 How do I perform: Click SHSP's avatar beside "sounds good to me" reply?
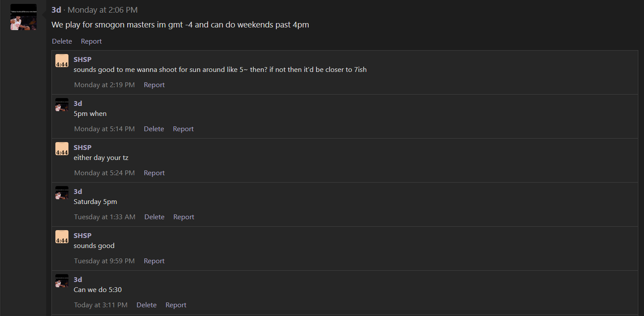(62, 61)
